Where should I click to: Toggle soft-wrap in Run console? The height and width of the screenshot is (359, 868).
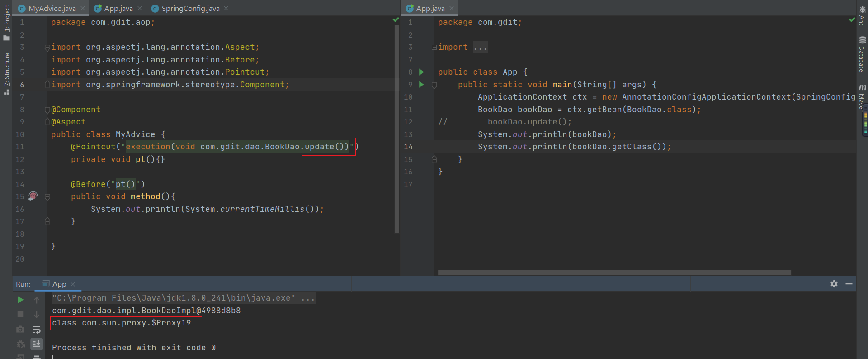pos(37,329)
